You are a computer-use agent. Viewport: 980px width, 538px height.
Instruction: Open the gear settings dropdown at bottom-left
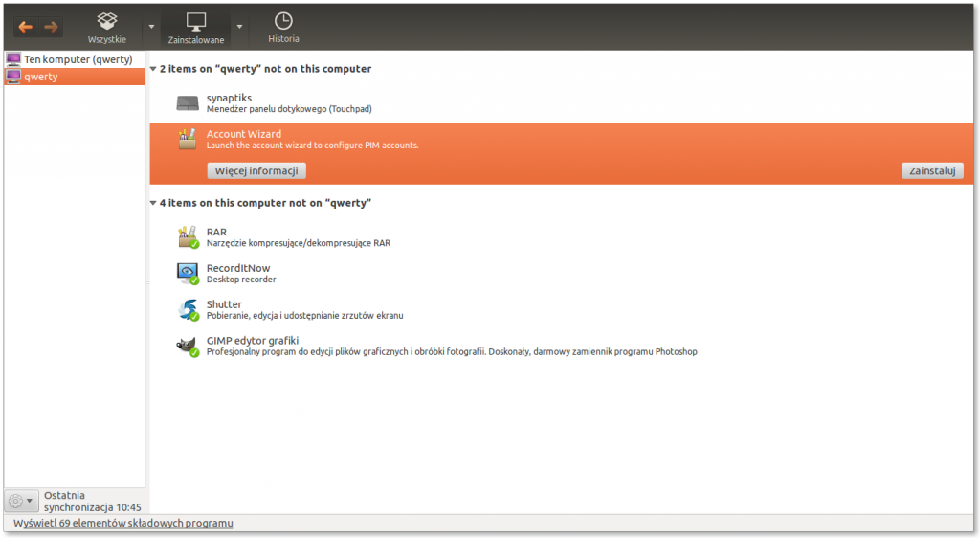point(21,501)
